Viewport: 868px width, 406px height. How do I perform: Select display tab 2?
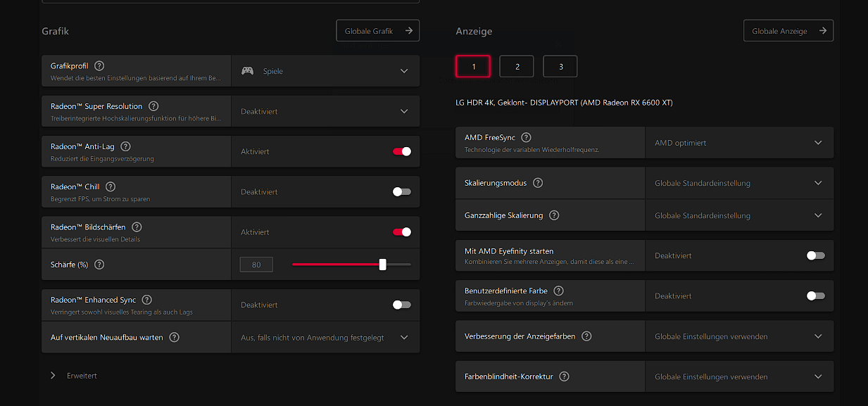tap(517, 66)
